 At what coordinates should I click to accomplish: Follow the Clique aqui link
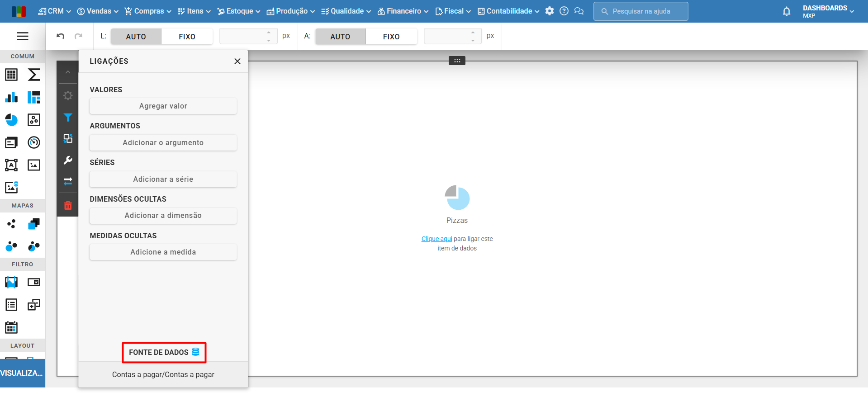pyautogui.click(x=437, y=239)
